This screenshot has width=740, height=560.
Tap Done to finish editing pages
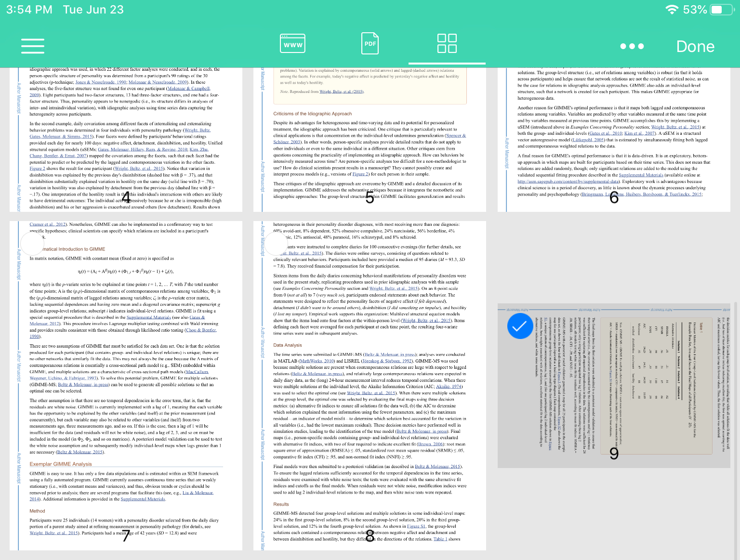click(x=695, y=46)
